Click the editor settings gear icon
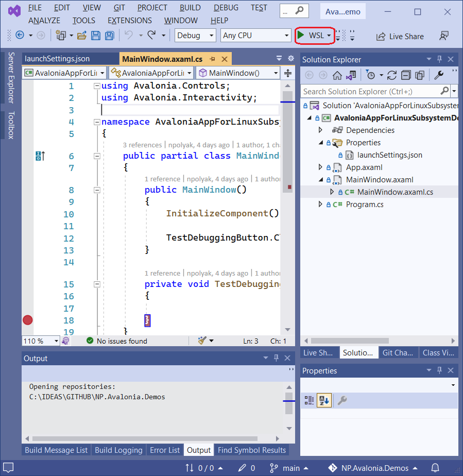 click(x=291, y=58)
